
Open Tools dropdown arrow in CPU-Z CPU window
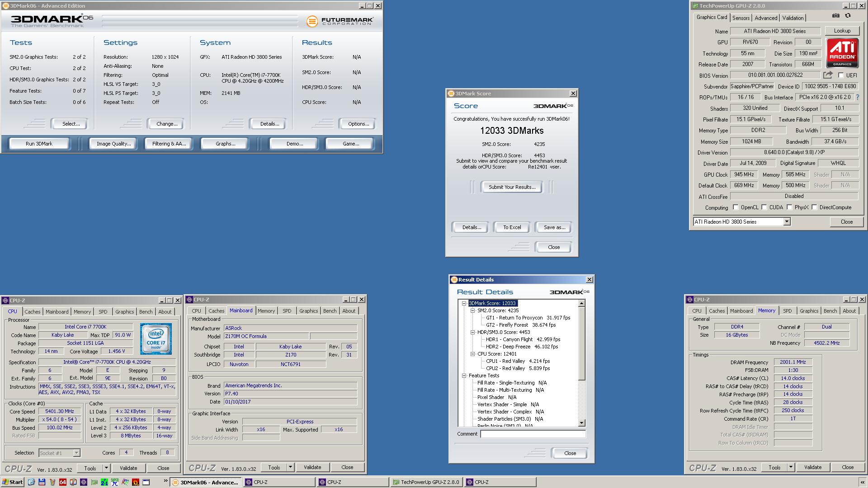(106, 468)
